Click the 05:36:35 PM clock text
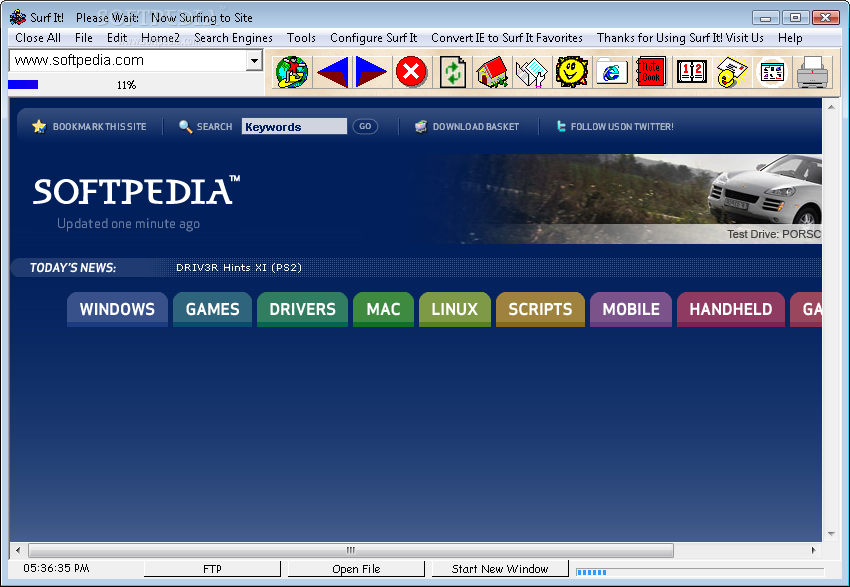Image resolution: width=850 pixels, height=587 pixels. 56,568
